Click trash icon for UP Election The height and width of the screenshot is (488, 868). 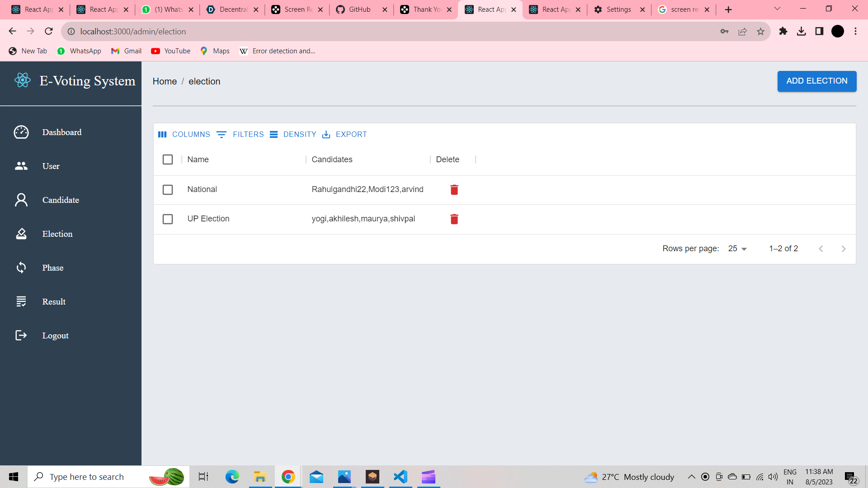pyautogui.click(x=454, y=219)
